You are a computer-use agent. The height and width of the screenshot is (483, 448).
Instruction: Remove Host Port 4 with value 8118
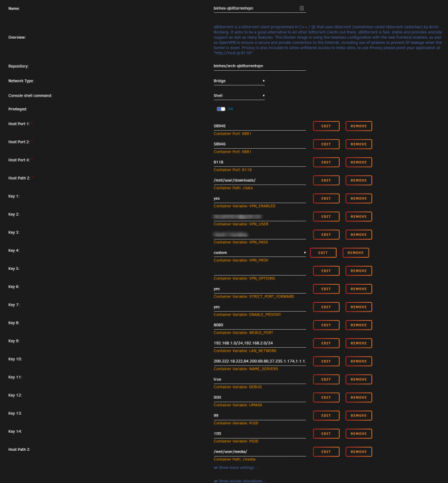(x=358, y=162)
